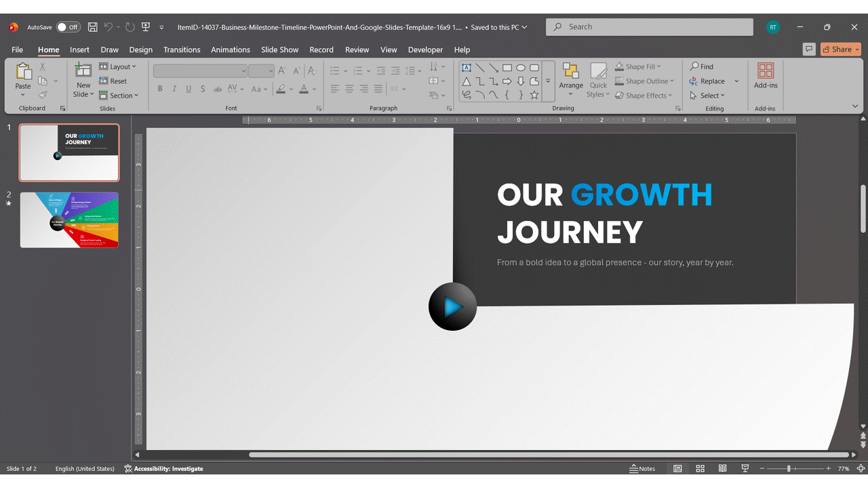The height and width of the screenshot is (488, 868).
Task: Click the Arrange icon
Action: [x=571, y=72]
